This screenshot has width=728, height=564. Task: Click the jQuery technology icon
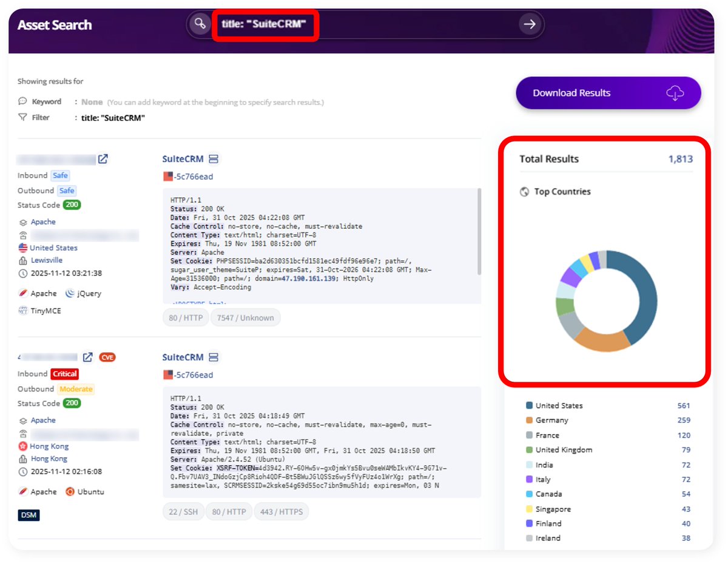(x=70, y=293)
